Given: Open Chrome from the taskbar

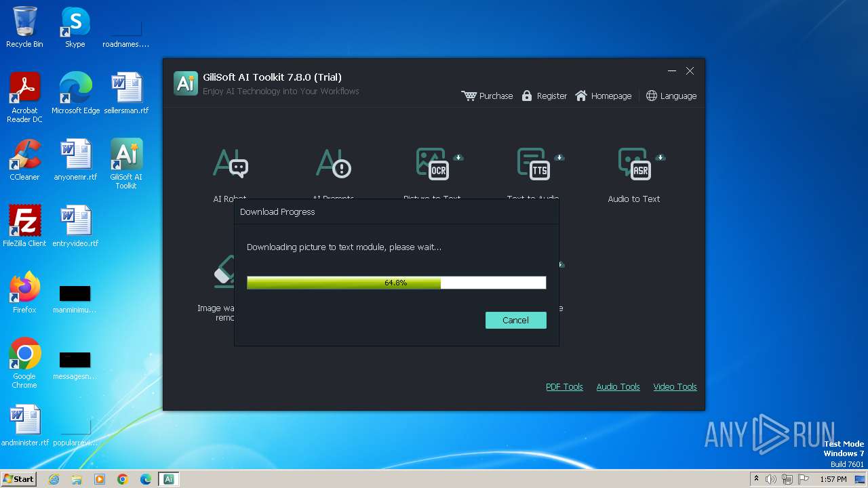Looking at the screenshot, I should [123, 479].
